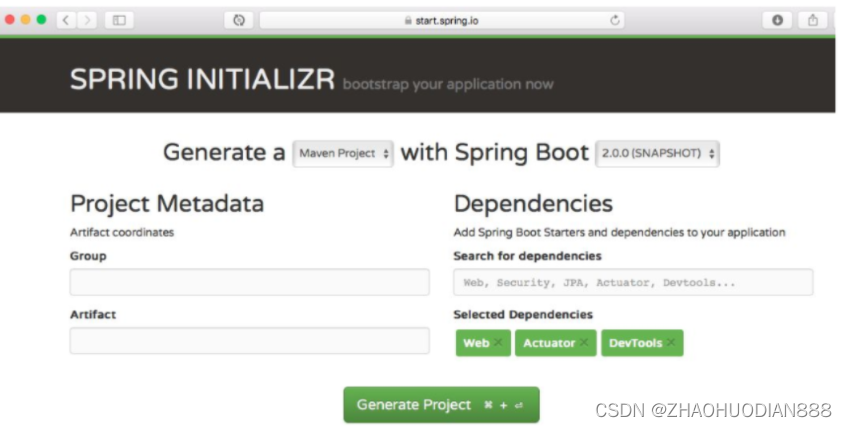This screenshot has width=847, height=427.
Task: Click the Search for dependencies field
Action: click(633, 282)
